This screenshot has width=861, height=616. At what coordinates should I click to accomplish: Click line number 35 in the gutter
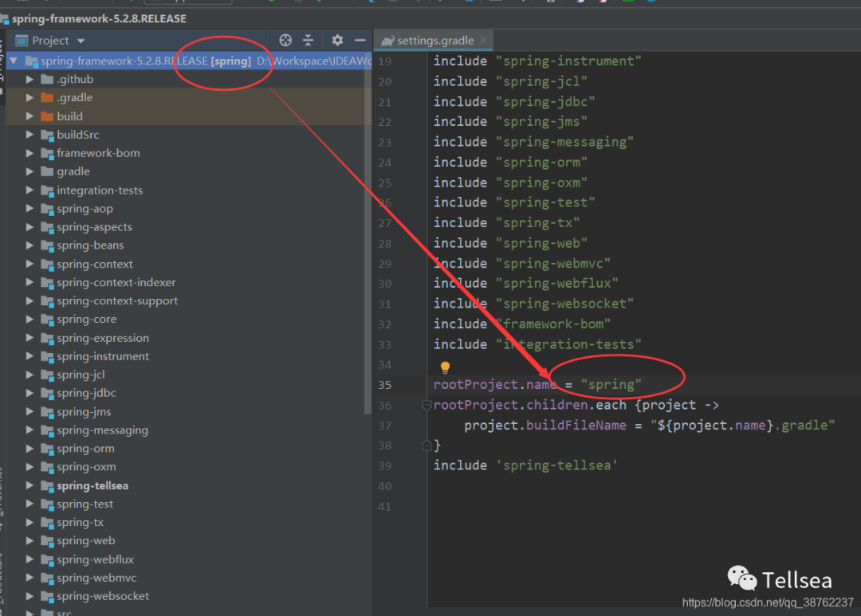click(x=385, y=385)
